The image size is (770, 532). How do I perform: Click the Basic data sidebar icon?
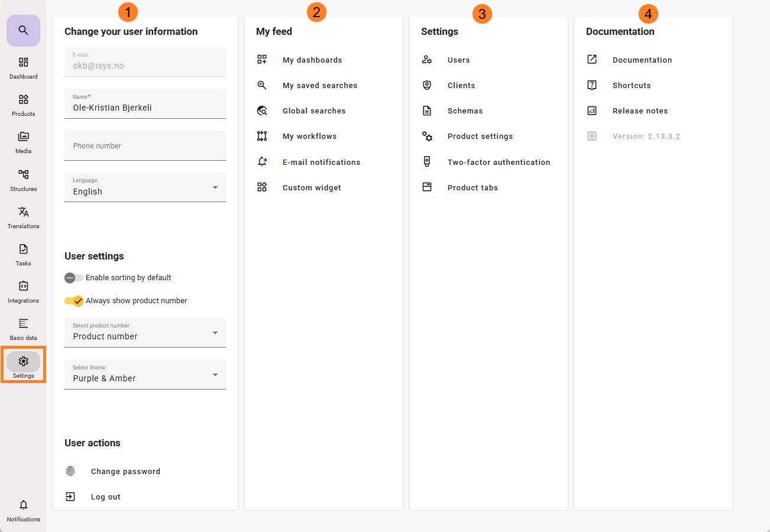tap(23, 324)
